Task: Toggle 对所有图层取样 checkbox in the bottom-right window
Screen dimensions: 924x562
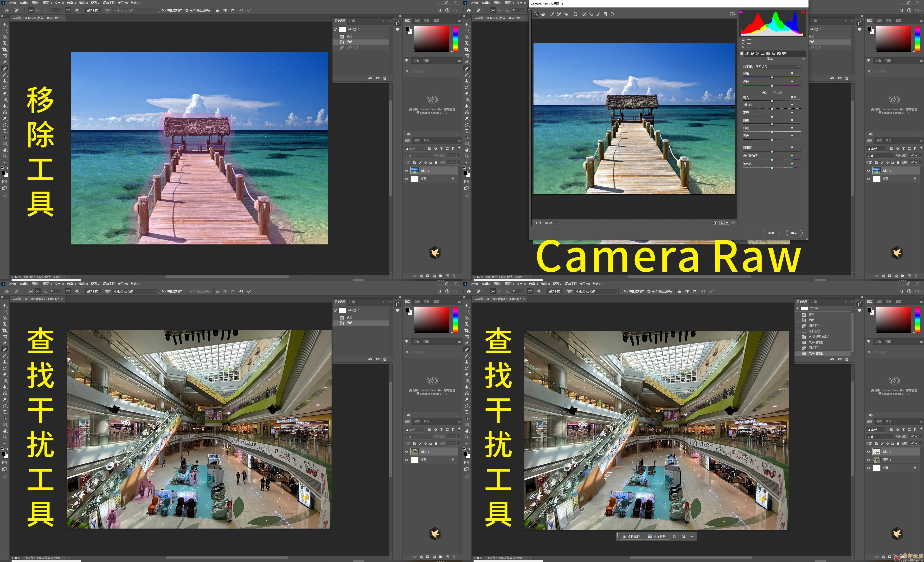Action: (621, 291)
